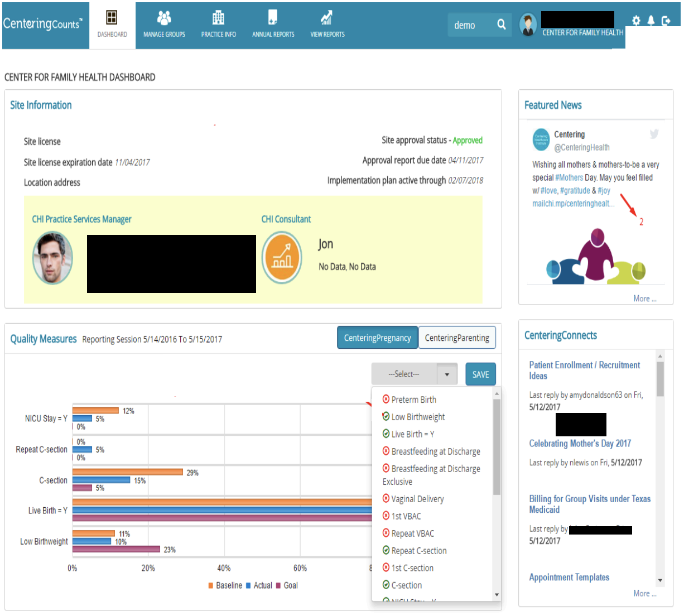This screenshot has width=684, height=616.
Task: Open the --Select-- measures dropdown
Action: 415,374
